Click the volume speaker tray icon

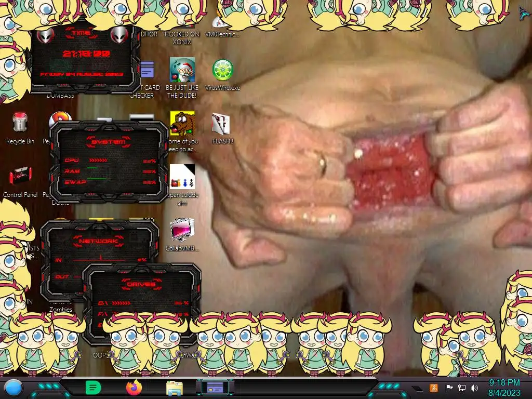click(x=474, y=388)
